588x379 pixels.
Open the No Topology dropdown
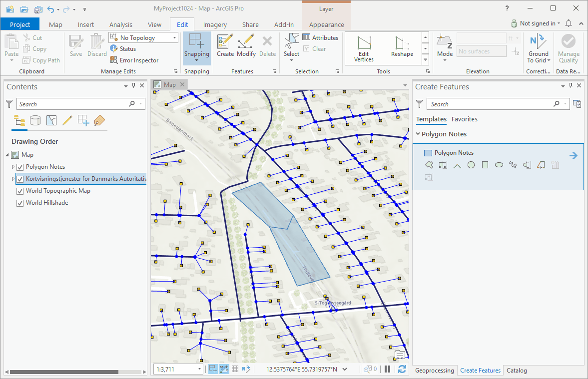click(x=174, y=38)
